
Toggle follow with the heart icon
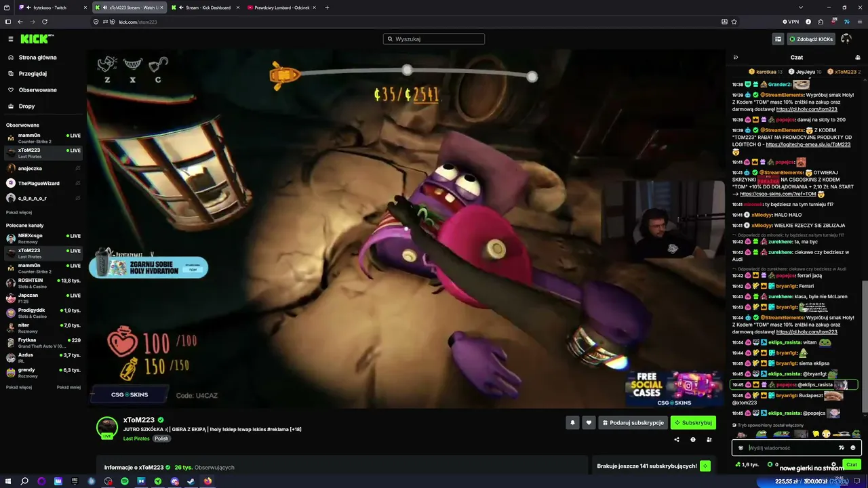(x=589, y=422)
